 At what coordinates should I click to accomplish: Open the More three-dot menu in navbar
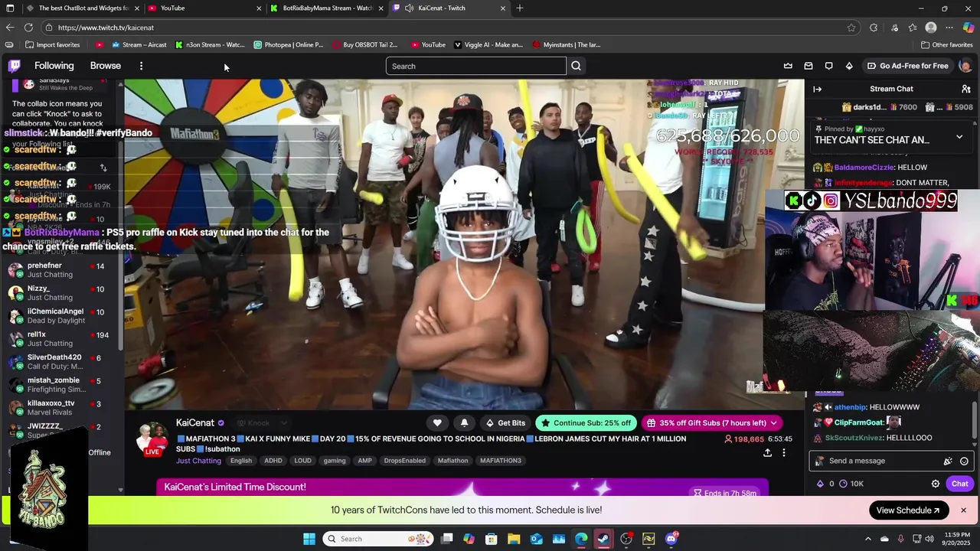tap(141, 66)
